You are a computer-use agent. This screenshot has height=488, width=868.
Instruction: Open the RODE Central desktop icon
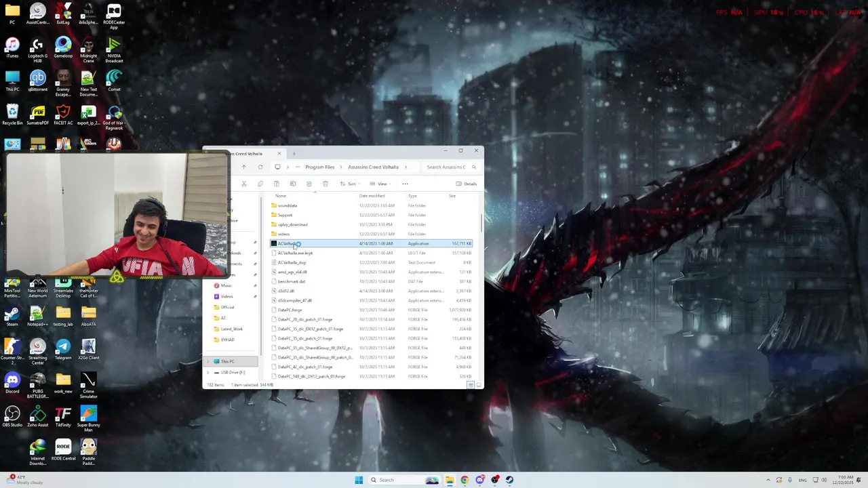click(63, 449)
